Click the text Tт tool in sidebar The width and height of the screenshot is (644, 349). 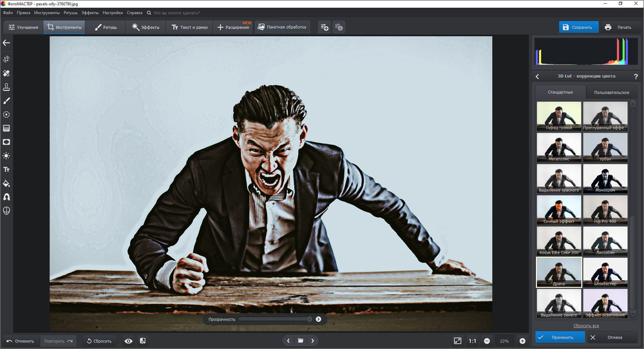(x=6, y=169)
